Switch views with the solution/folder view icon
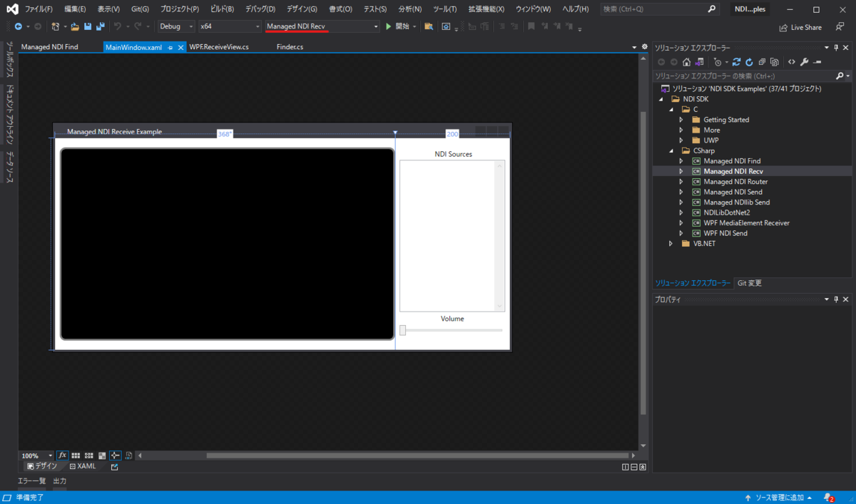The image size is (856, 504). (x=699, y=62)
